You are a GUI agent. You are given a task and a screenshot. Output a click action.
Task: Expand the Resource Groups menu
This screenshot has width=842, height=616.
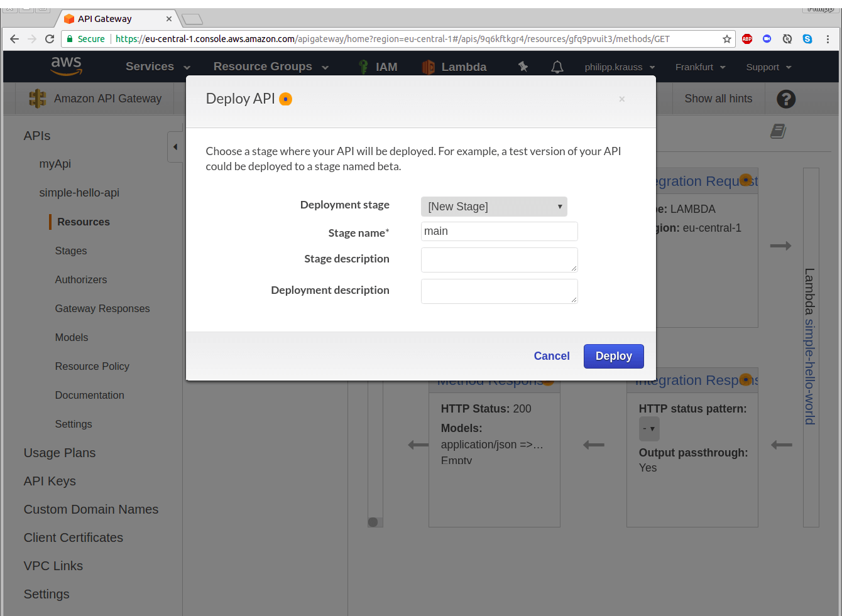point(270,67)
